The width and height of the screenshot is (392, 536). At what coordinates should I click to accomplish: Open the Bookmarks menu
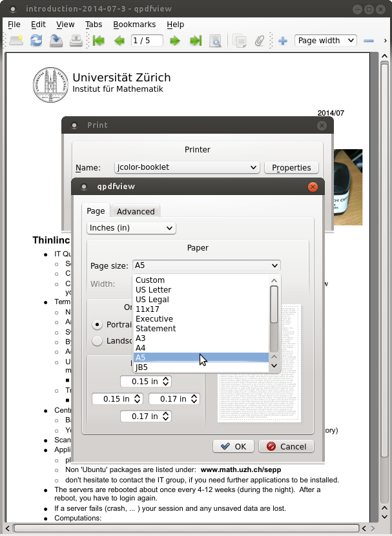pyautogui.click(x=134, y=25)
